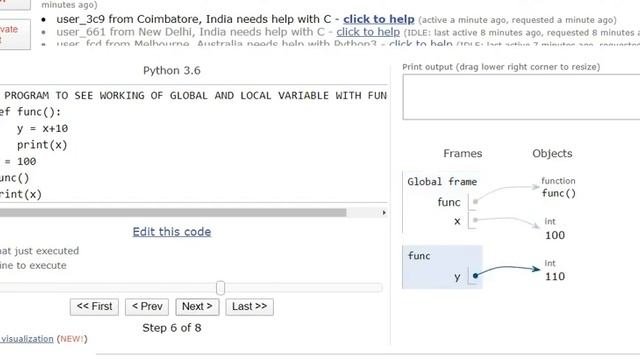The width and height of the screenshot is (640, 360).
Task: Click the code pane scrollbar right arrow
Action: click(384, 213)
